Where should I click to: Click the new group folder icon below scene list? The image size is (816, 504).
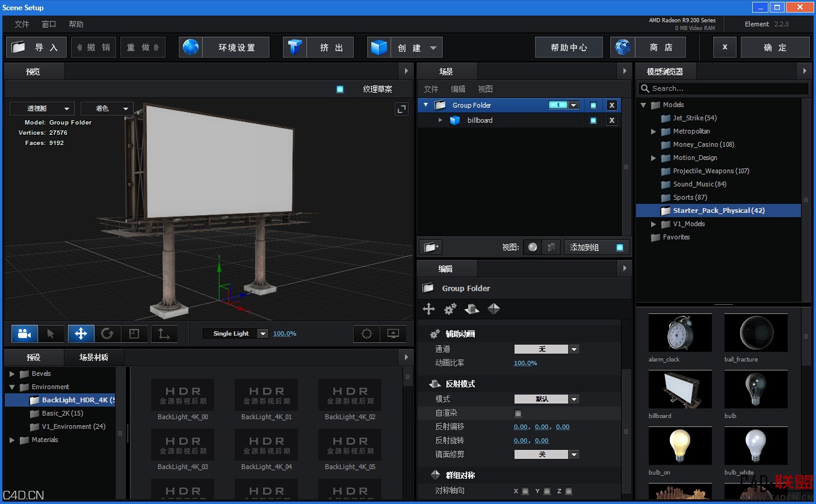pyautogui.click(x=431, y=247)
